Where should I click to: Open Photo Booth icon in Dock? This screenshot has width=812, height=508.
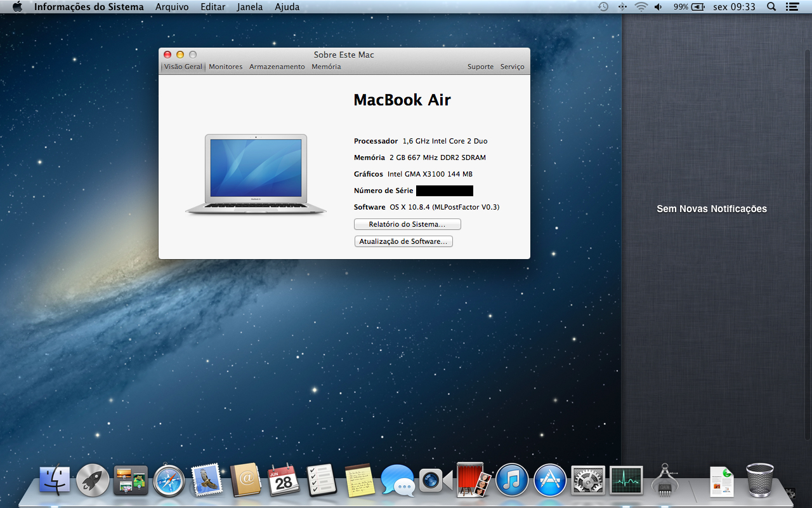coord(474,480)
